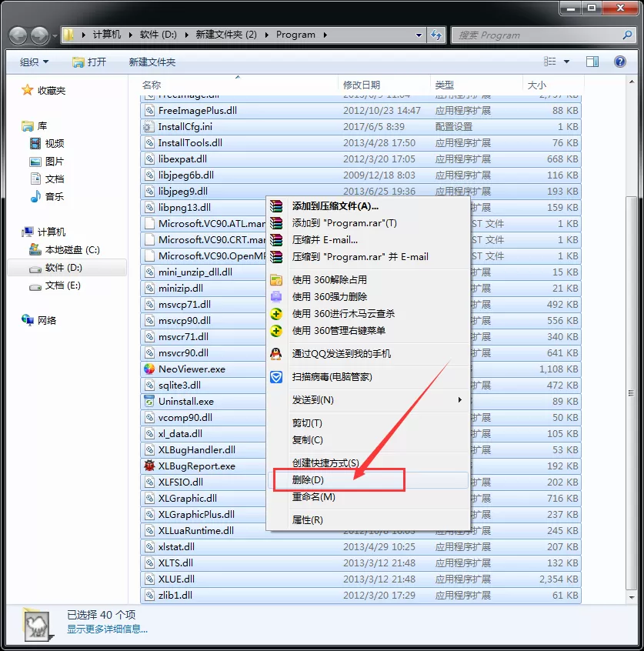Sort by 大小 column header
Viewport: 644px width, 651px height.
[x=553, y=85]
